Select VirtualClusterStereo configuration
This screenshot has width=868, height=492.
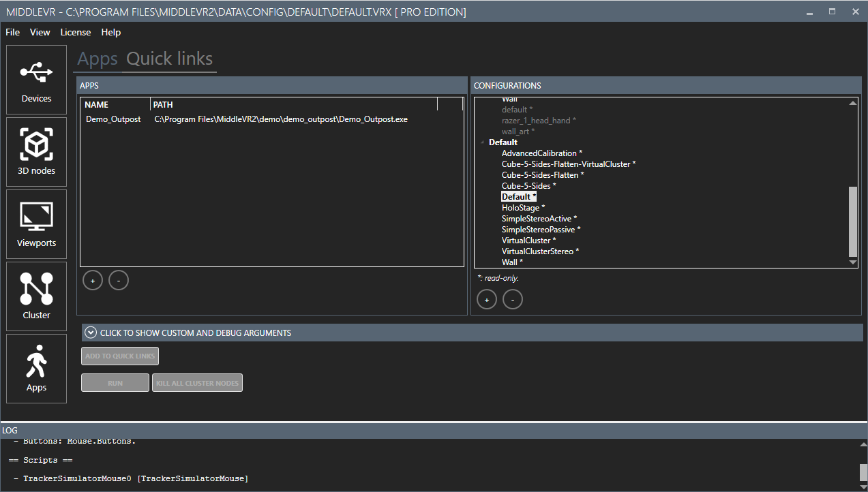click(x=540, y=251)
